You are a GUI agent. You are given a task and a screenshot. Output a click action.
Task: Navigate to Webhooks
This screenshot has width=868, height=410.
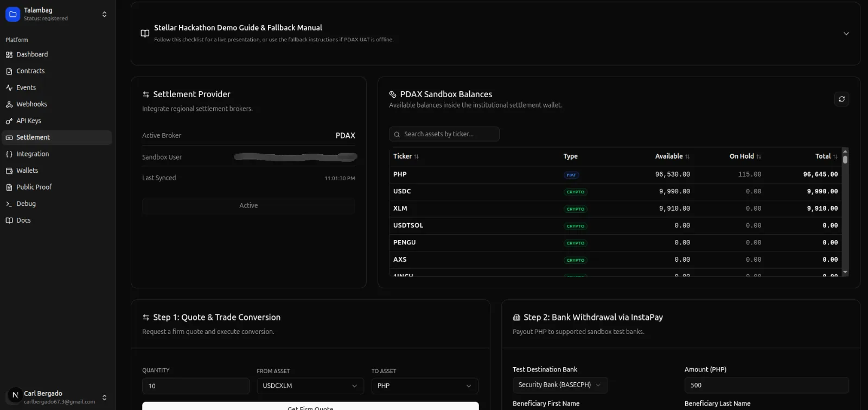tap(57, 104)
